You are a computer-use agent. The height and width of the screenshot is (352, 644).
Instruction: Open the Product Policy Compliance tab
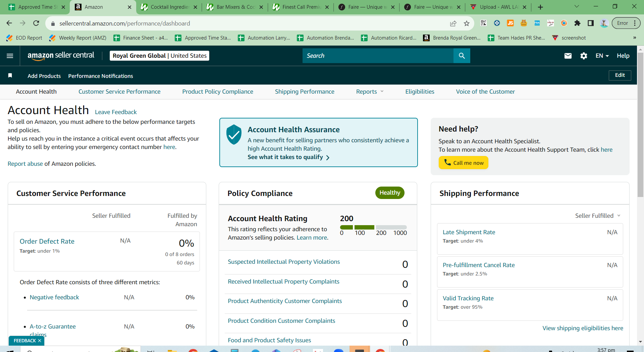click(x=218, y=92)
